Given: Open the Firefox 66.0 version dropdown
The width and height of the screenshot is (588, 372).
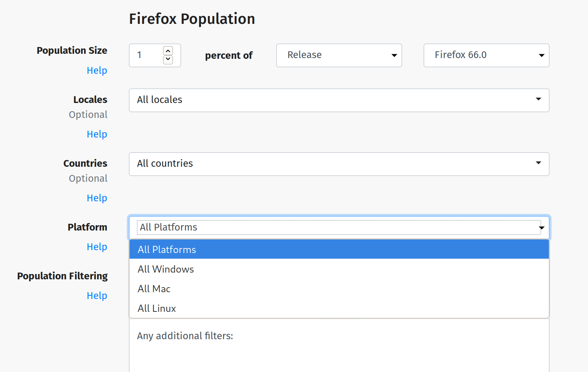Looking at the screenshot, I should tap(487, 55).
